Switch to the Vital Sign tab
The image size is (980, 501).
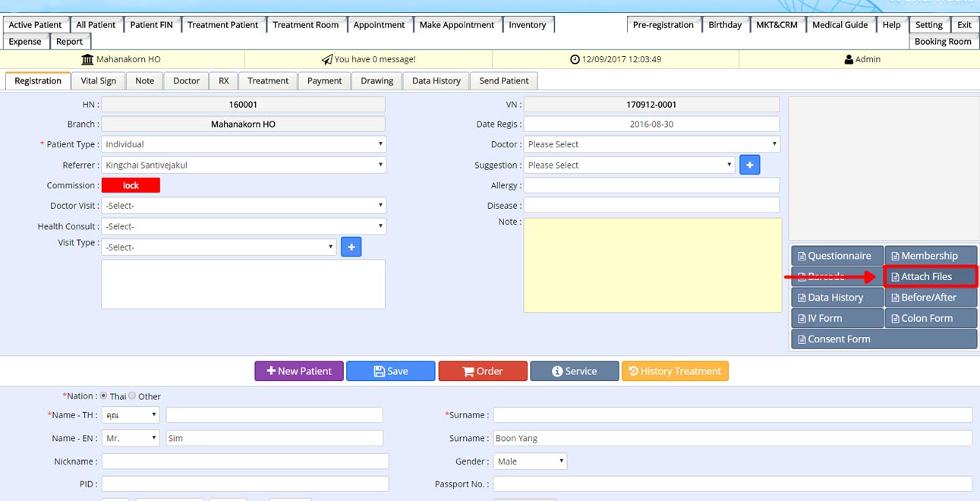point(99,80)
